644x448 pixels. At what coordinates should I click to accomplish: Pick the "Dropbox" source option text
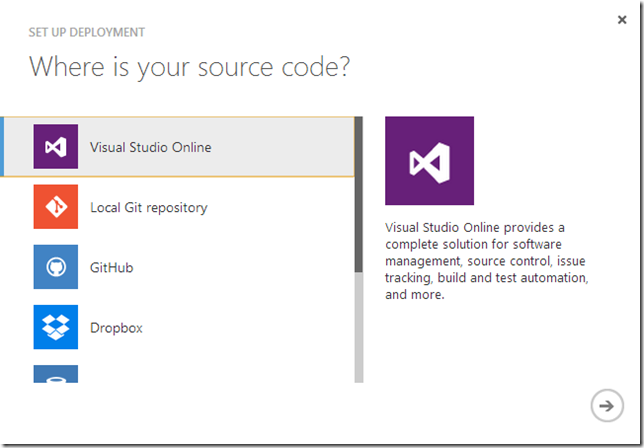point(115,328)
